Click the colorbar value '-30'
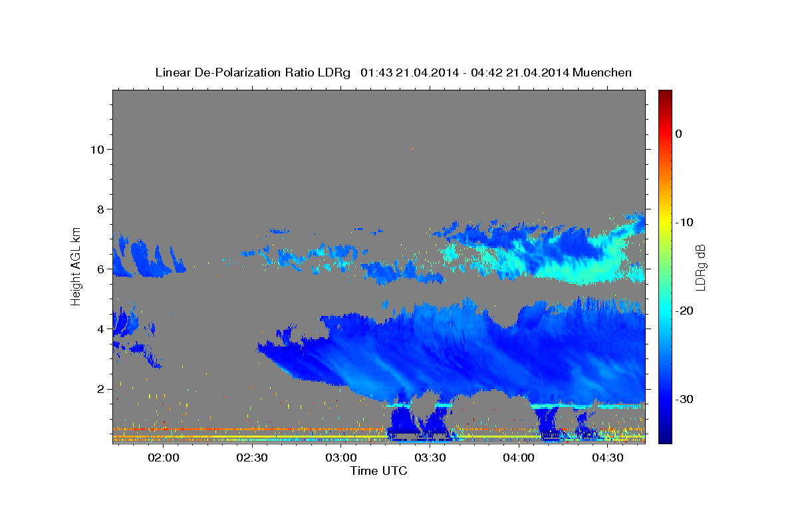Viewport: 798px width, 532px height. pyautogui.click(x=684, y=399)
